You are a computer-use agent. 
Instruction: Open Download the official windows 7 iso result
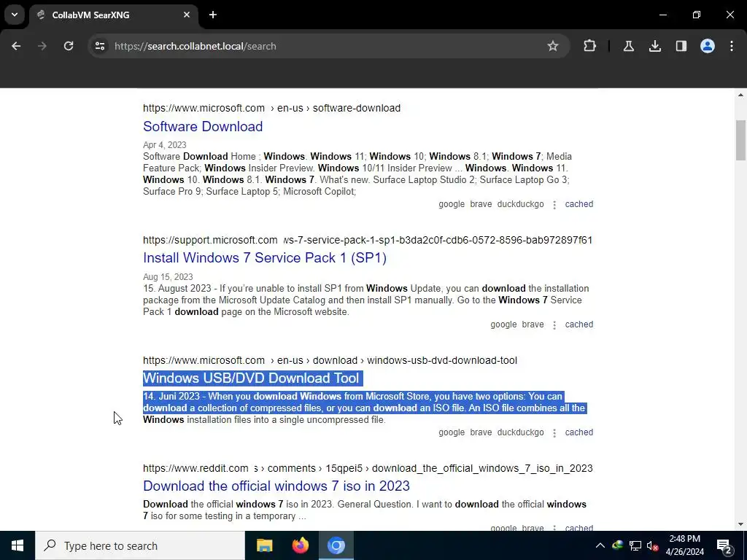pyautogui.click(x=276, y=486)
